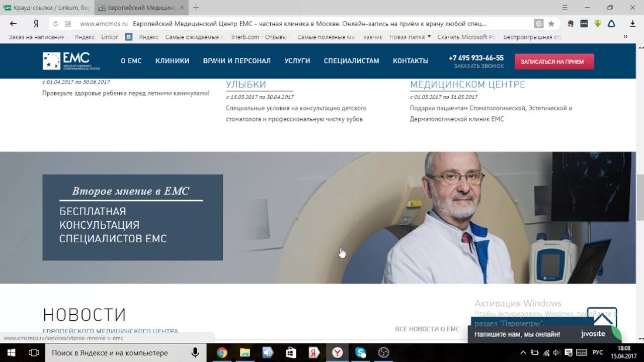Click the volume icon in system tray
Viewport: 644px width, 362px height.
(x=556, y=352)
